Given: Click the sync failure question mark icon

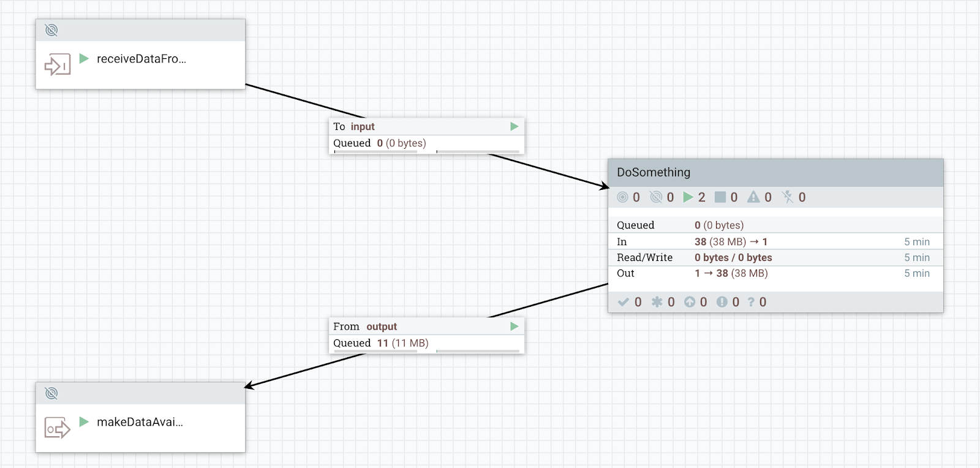Looking at the screenshot, I should tap(751, 302).
